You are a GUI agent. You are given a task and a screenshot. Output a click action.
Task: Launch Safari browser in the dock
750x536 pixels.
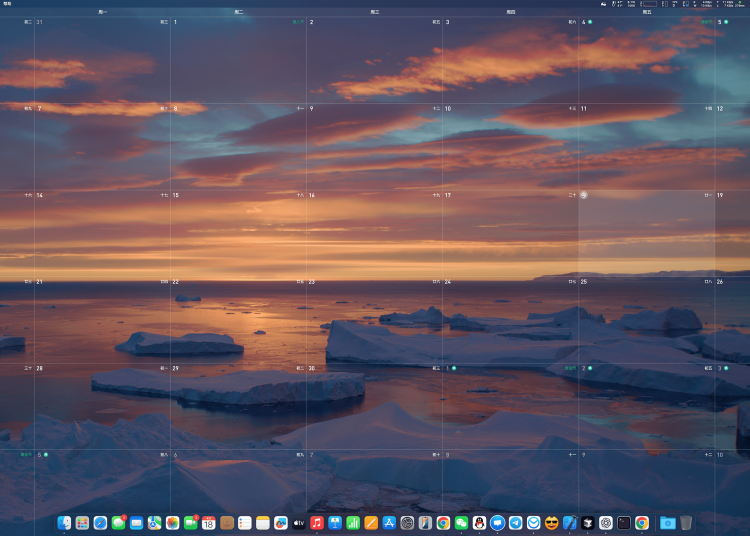100,523
